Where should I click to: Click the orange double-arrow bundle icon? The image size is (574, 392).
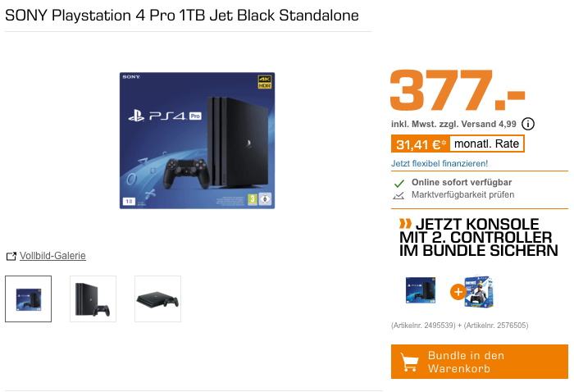click(405, 223)
